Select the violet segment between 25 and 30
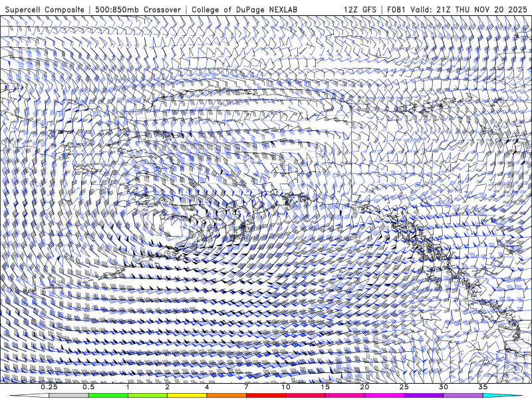 click(424, 396)
